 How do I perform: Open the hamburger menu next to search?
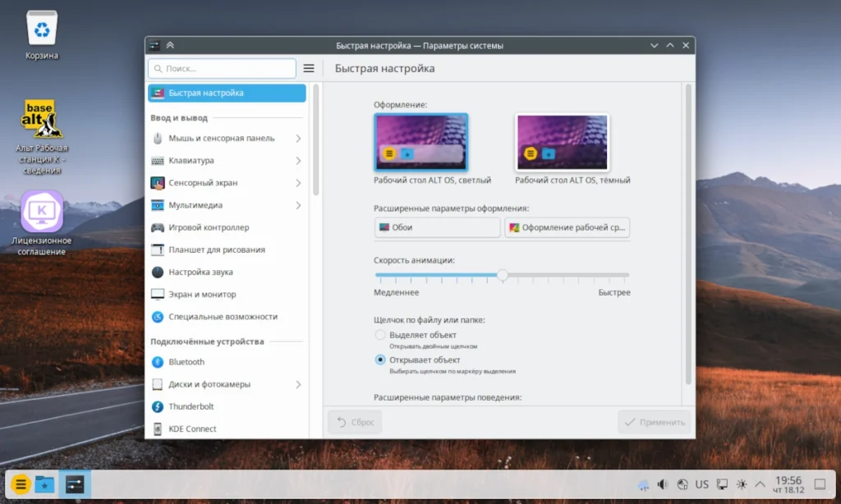[309, 68]
